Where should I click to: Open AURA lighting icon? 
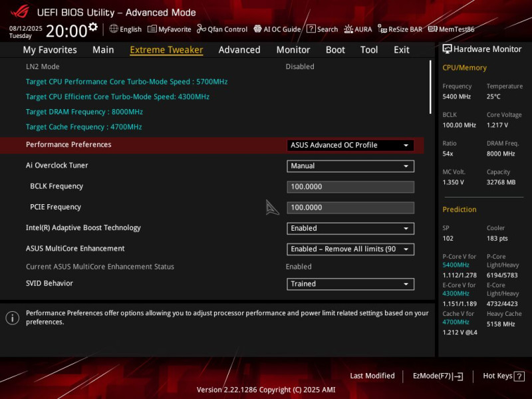pyautogui.click(x=348, y=29)
